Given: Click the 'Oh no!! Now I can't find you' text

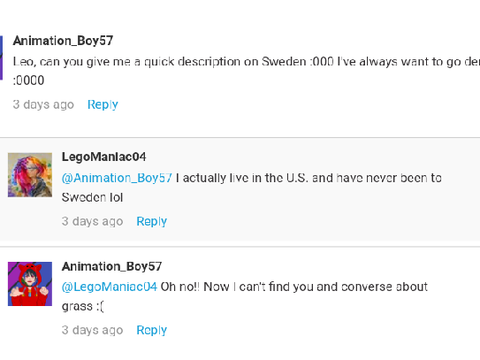Looking at the screenshot, I should [x=294, y=287].
